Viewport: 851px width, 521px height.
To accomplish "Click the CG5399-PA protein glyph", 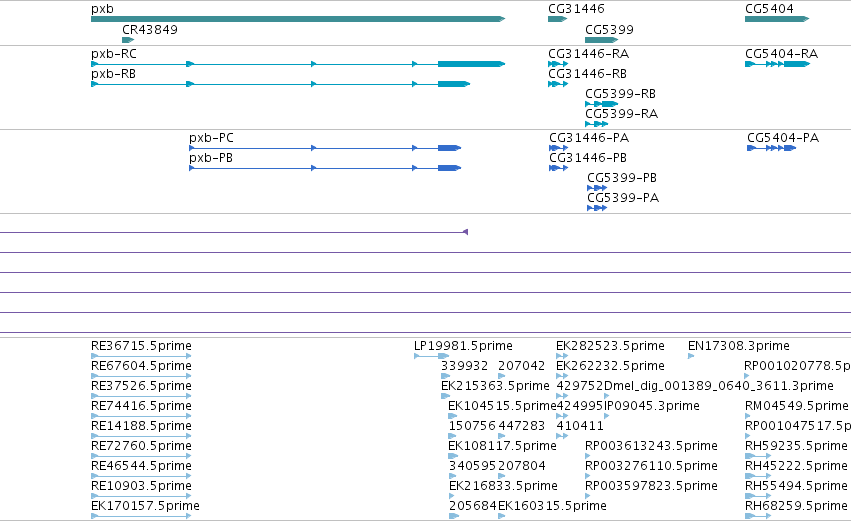I will coord(597,208).
